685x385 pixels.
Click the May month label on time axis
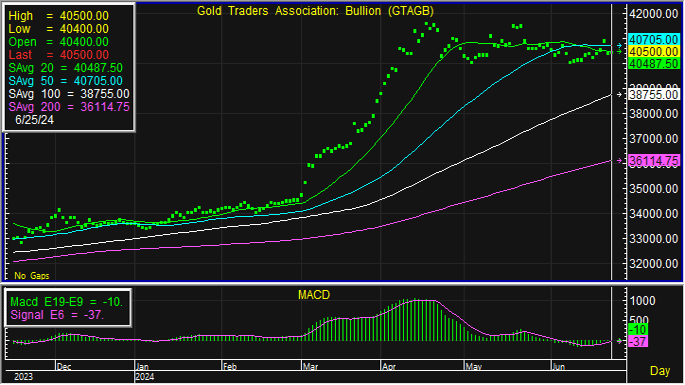(474, 367)
